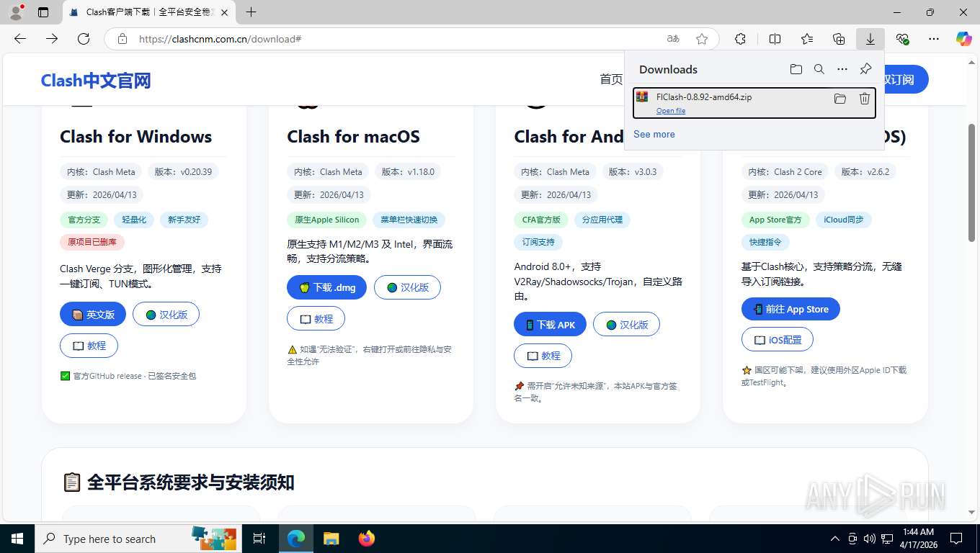Screen dimensions: 980x553
Task: Download macOS 汉化版
Action: click(407, 287)
